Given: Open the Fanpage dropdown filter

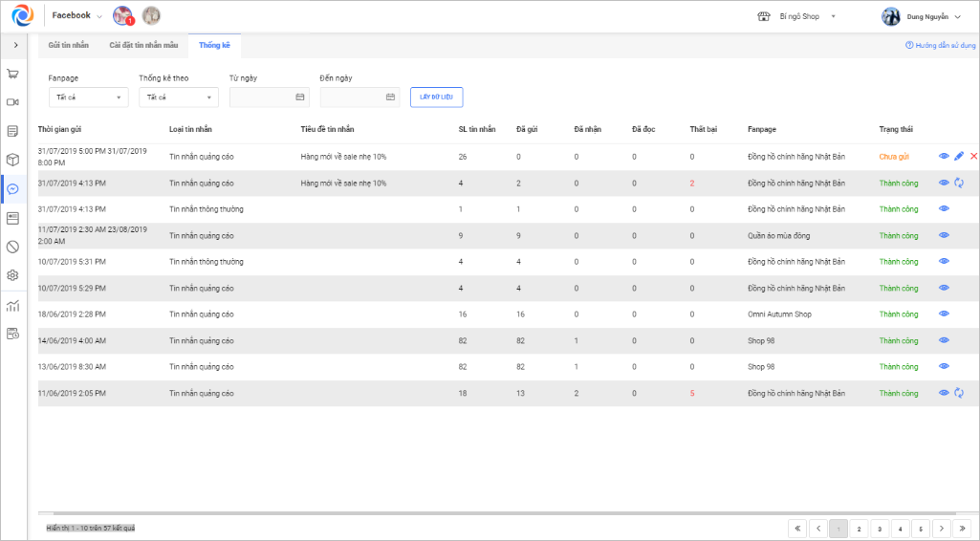Looking at the screenshot, I should (88, 97).
